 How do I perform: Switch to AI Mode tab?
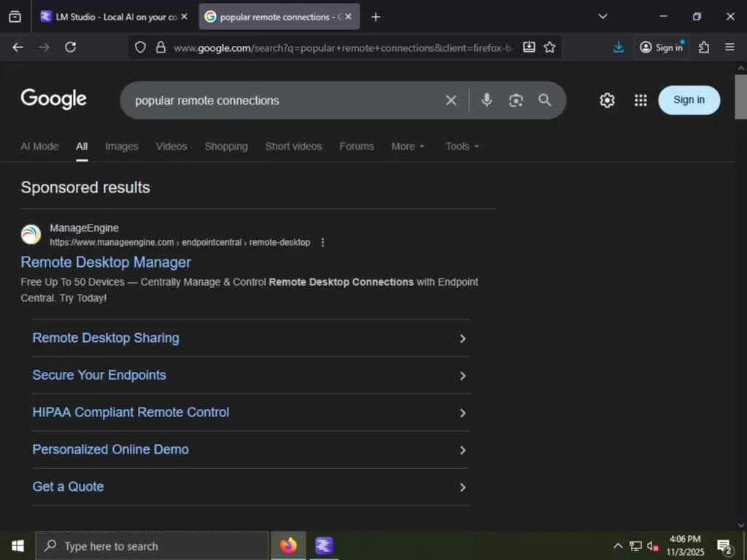pyautogui.click(x=39, y=147)
